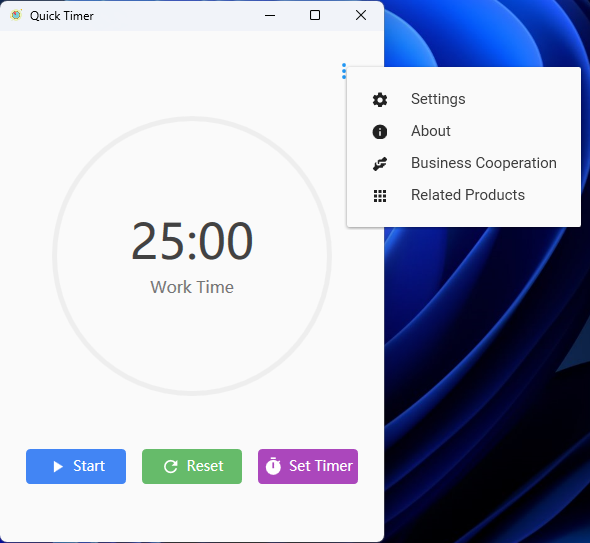The height and width of the screenshot is (543, 590).
Task: Minimize the Quick Timer window
Action: 270,15
